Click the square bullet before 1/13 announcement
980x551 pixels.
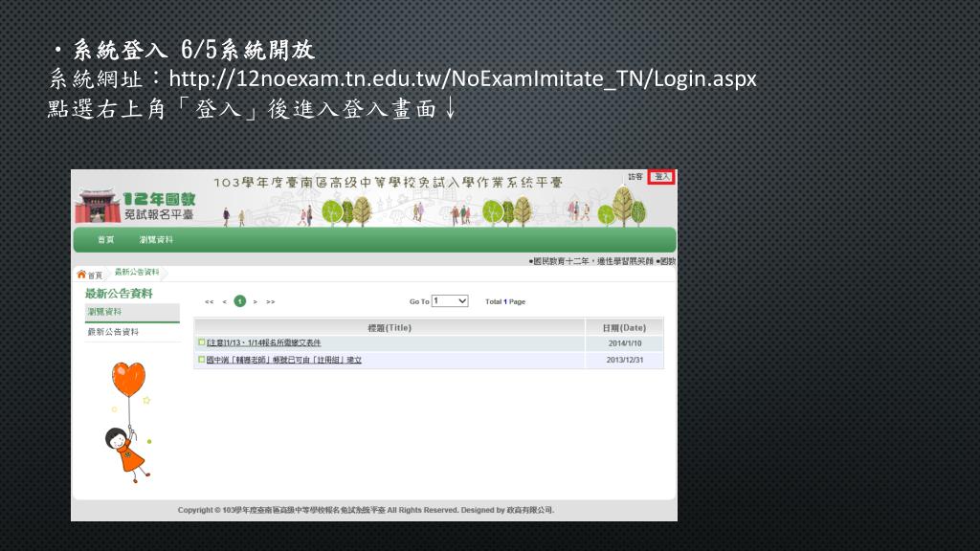(x=201, y=342)
